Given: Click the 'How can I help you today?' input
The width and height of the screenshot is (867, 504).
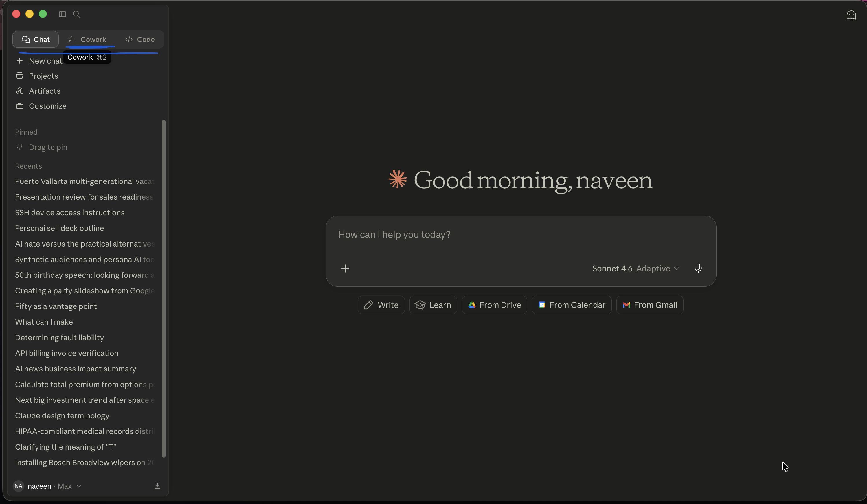Looking at the screenshot, I should [x=521, y=235].
